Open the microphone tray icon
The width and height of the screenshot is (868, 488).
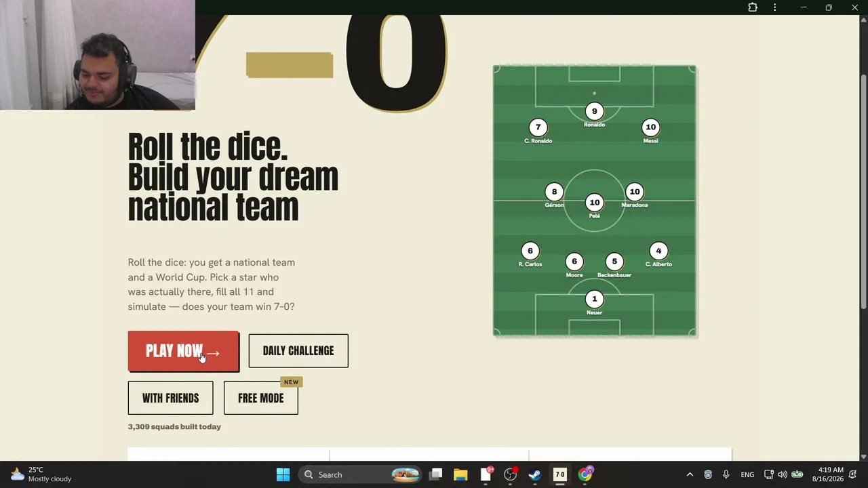click(726, 474)
